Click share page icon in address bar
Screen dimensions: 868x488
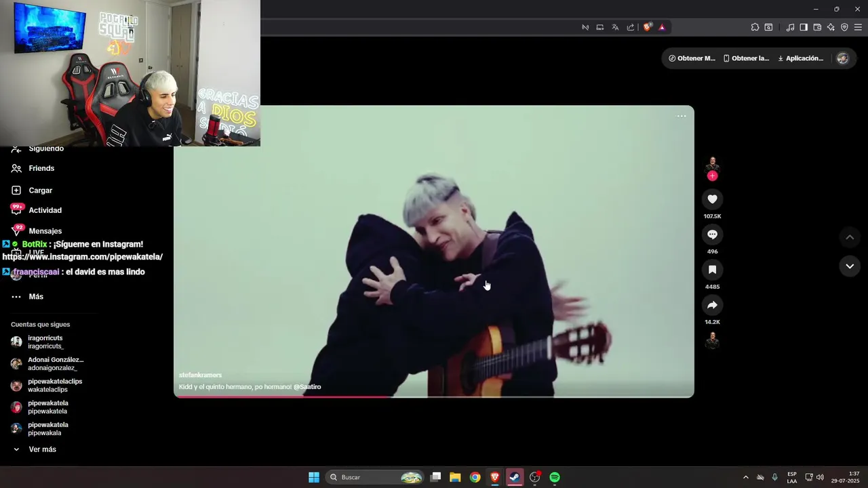pyautogui.click(x=631, y=27)
